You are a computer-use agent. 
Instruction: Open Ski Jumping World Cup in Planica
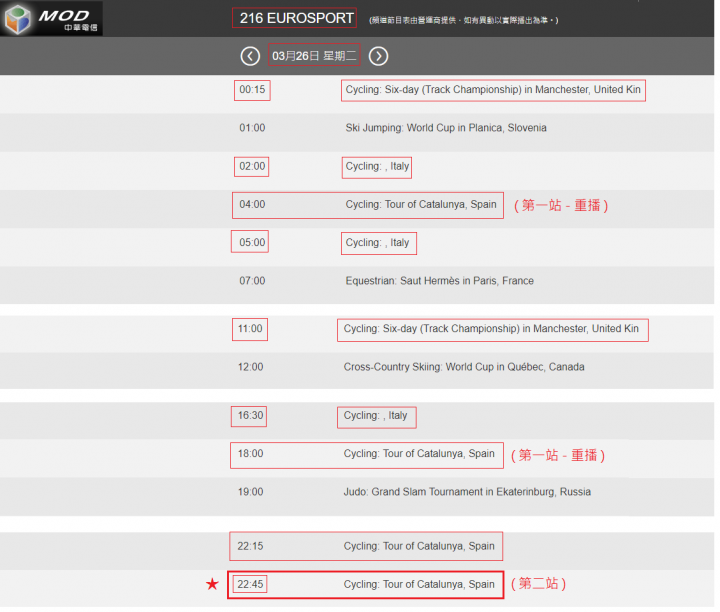(446, 128)
